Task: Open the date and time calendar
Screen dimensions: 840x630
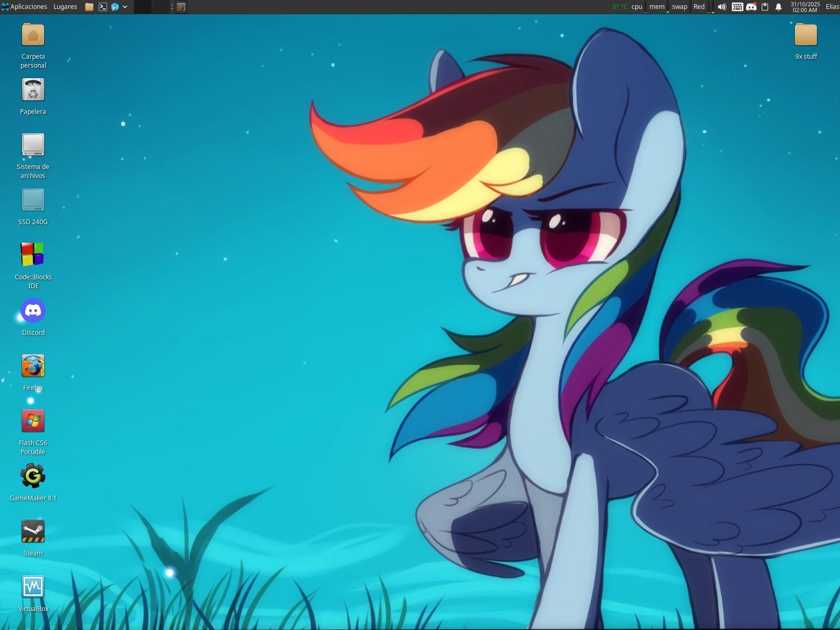Action: [805, 7]
